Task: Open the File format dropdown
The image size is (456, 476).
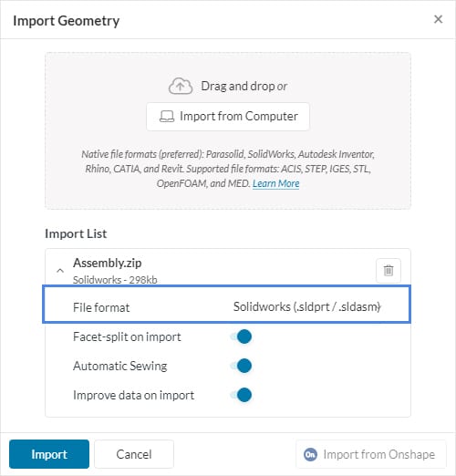Action: point(306,306)
